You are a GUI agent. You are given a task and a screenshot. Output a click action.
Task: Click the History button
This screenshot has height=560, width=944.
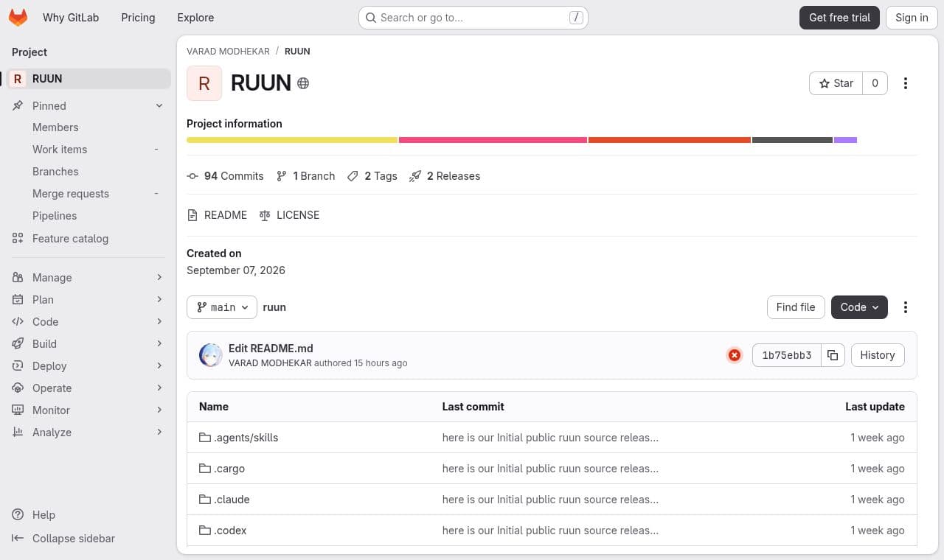point(878,355)
